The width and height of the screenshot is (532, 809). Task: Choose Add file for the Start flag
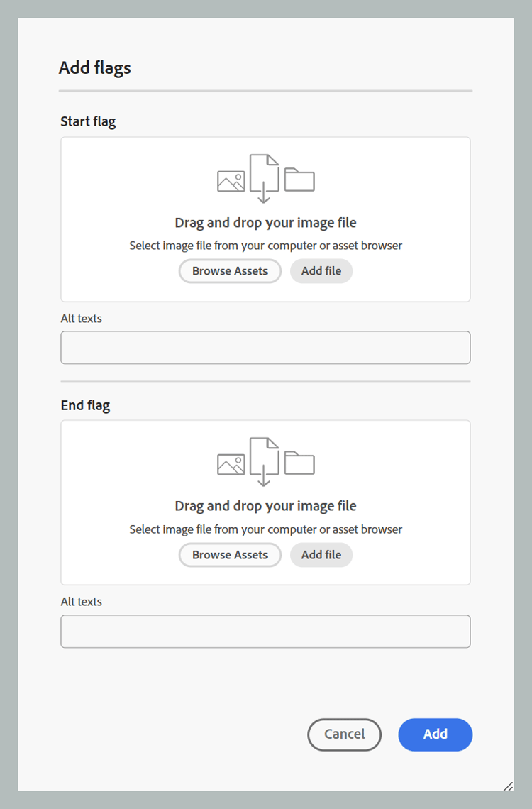(x=321, y=271)
